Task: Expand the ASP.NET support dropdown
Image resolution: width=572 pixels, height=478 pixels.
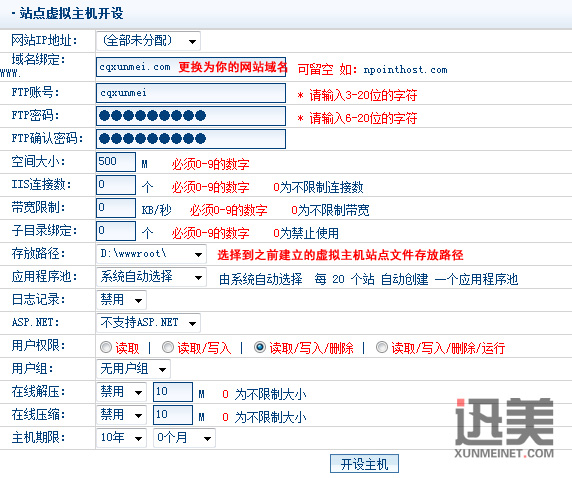Action: coord(148,323)
